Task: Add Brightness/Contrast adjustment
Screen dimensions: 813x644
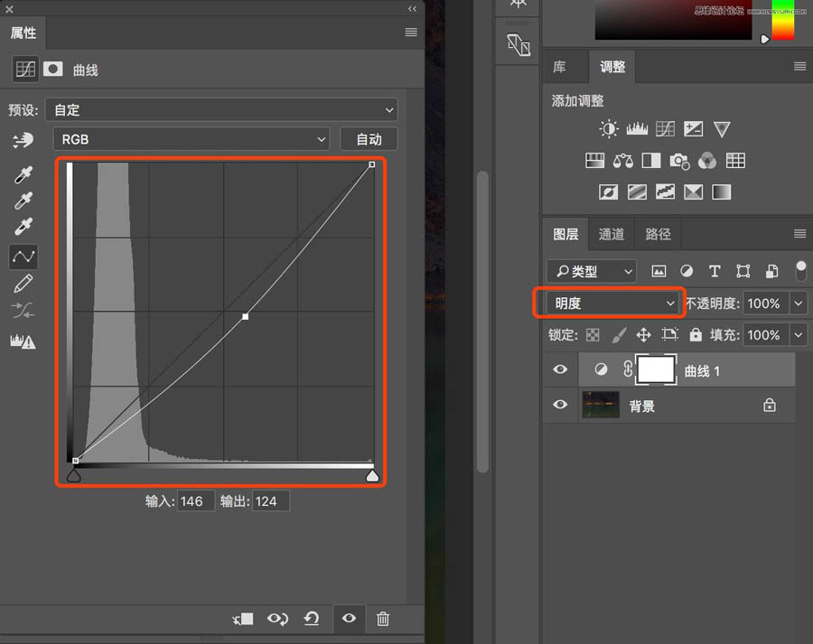Action: pos(609,128)
